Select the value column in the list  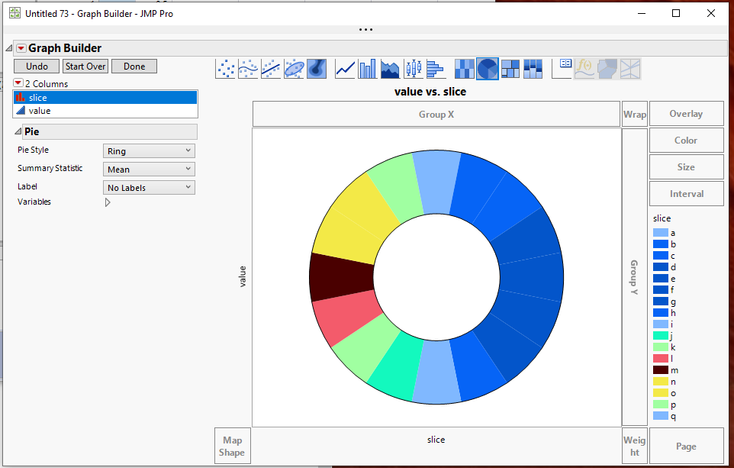click(105, 110)
